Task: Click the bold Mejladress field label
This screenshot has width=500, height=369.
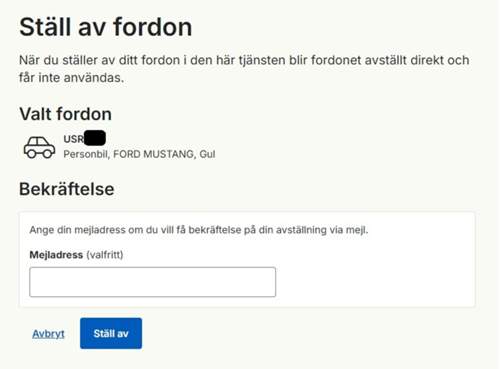Action: tap(56, 255)
